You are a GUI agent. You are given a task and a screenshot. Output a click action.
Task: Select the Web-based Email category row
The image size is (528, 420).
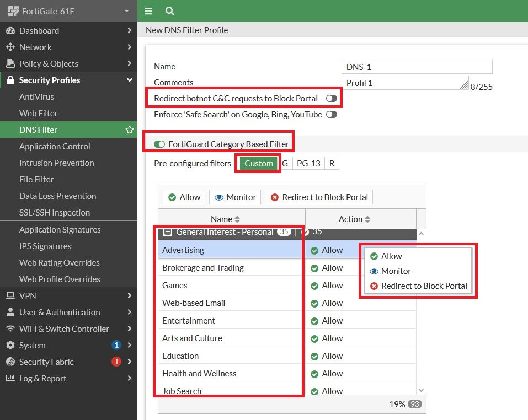[x=287, y=303]
